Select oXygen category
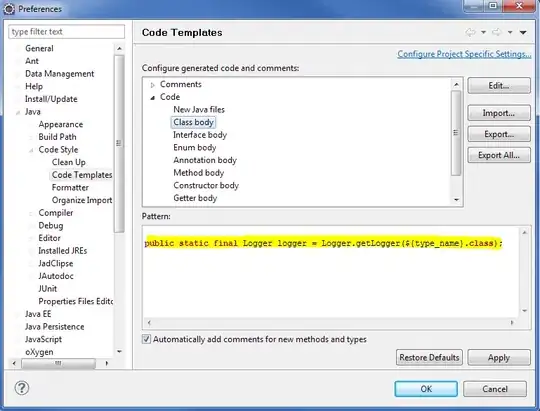540x411 pixels. pyautogui.click(x=39, y=352)
